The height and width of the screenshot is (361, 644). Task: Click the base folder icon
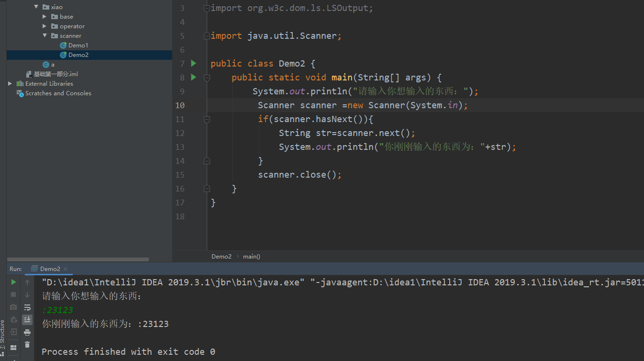pos(55,17)
